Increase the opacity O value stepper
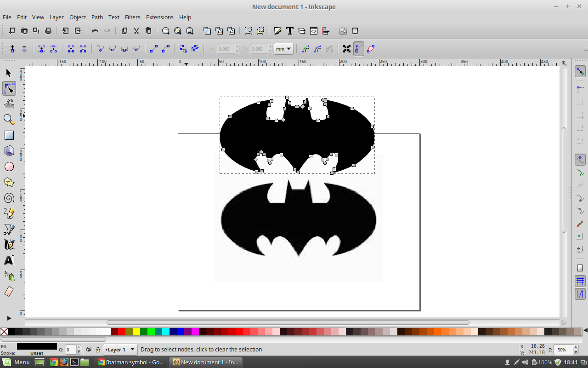The height and width of the screenshot is (368, 588). (x=79, y=347)
